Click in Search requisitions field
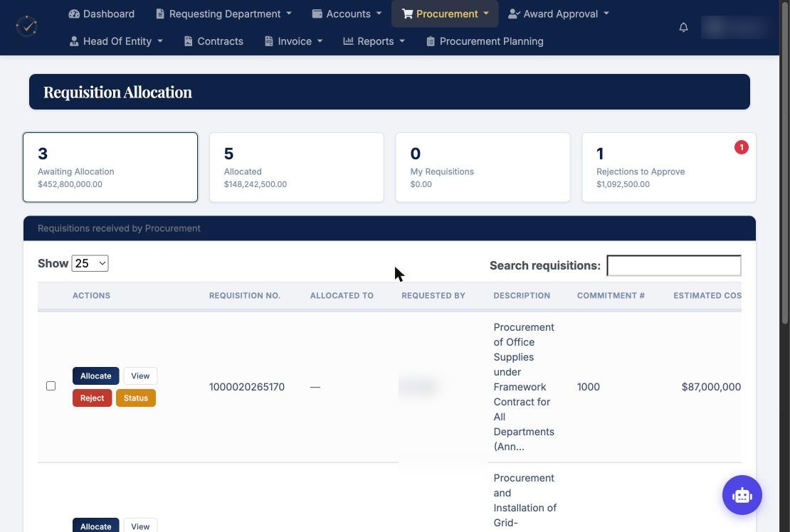This screenshot has height=532, width=790. point(674,266)
